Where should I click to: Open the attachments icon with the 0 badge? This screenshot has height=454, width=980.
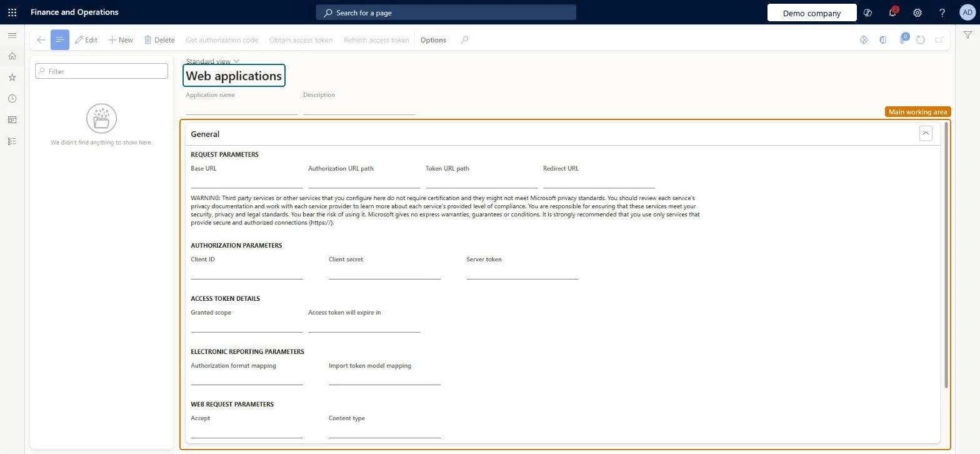902,39
